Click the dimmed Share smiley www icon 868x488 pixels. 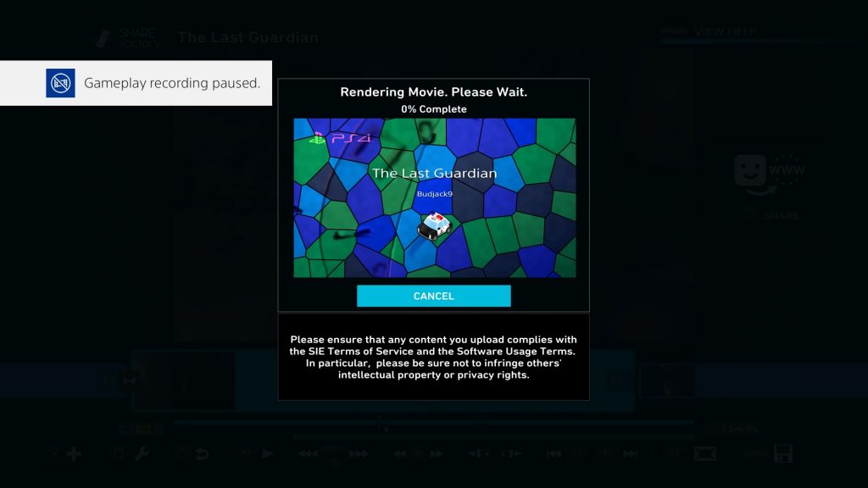click(x=770, y=174)
